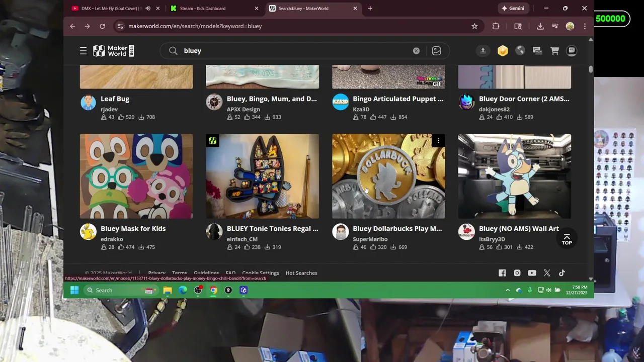Reload the MakerWorld page
The height and width of the screenshot is (362, 644).
pyautogui.click(x=102, y=26)
